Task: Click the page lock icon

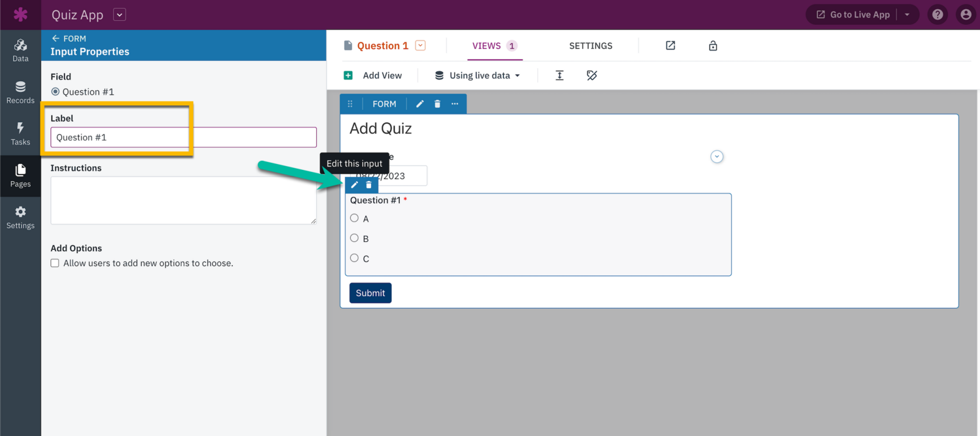Action: click(713, 46)
